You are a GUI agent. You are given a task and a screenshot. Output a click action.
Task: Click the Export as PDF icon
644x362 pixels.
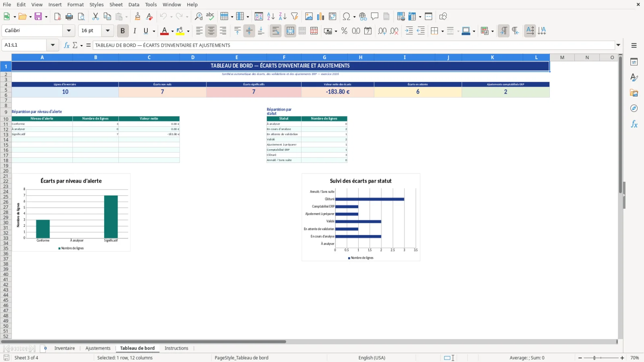(x=58, y=16)
